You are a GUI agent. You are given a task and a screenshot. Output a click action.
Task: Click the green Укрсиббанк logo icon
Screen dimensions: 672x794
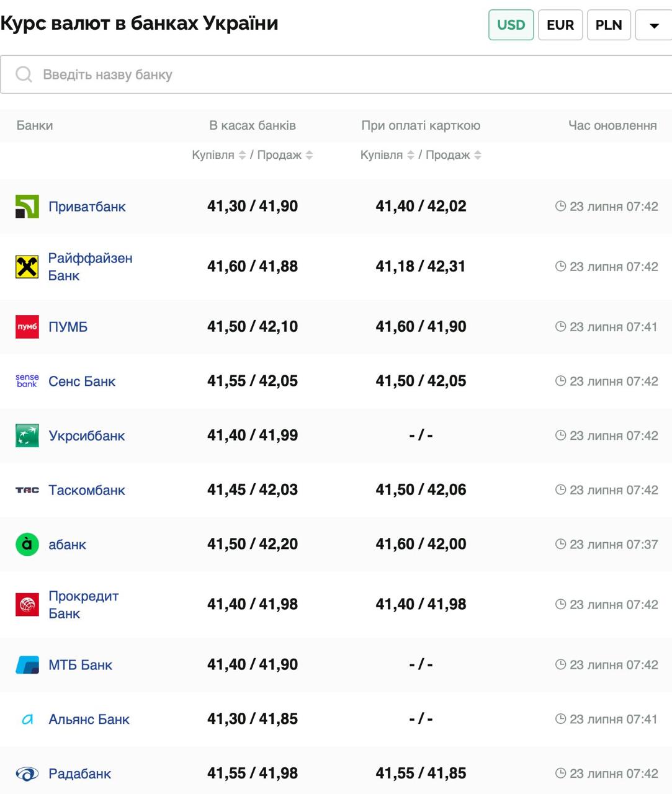(27, 435)
